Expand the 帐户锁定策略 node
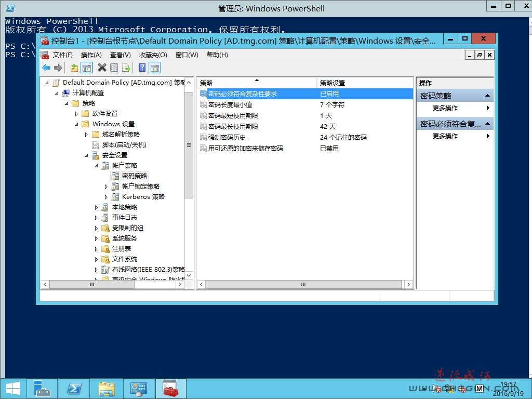The height and width of the screenshot is (399, 532). click(x=106, y=187)
